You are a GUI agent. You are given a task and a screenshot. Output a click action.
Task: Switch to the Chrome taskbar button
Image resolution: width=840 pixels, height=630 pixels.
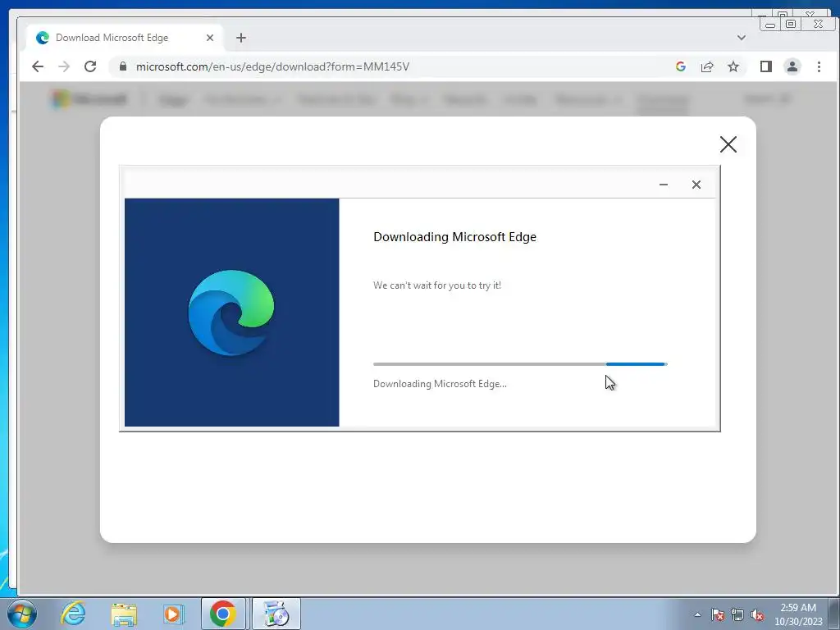(223, 614)
